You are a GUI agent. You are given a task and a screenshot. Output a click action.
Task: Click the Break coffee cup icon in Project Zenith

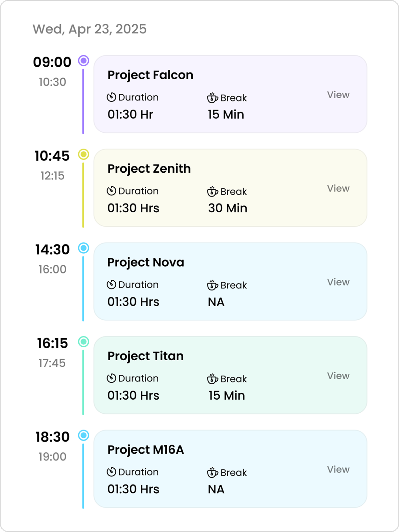(x=212, y=191)
